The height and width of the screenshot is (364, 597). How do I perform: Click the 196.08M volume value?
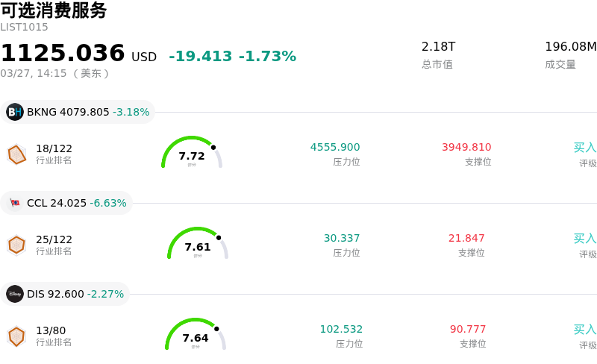571,47
